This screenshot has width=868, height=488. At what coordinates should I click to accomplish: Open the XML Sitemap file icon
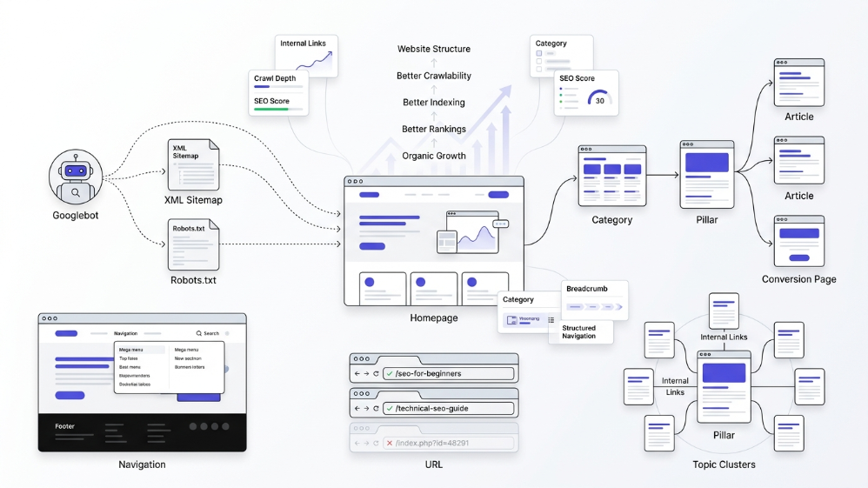(193, 164)
